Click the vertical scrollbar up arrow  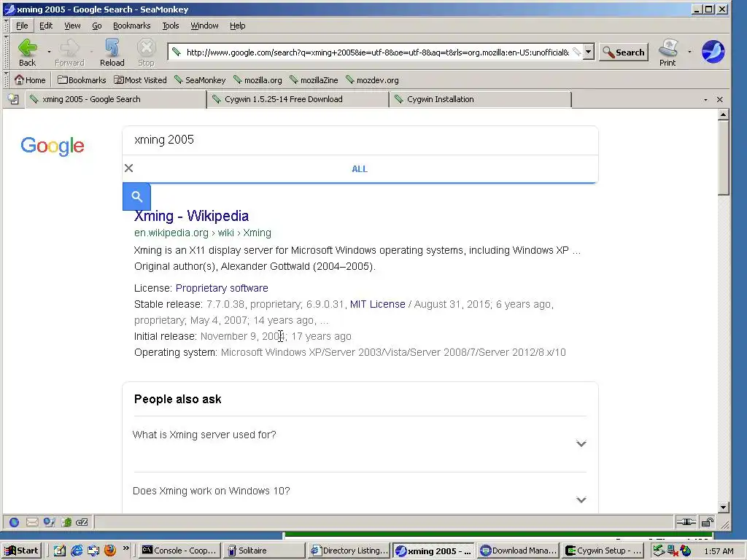tap(723, 114)
